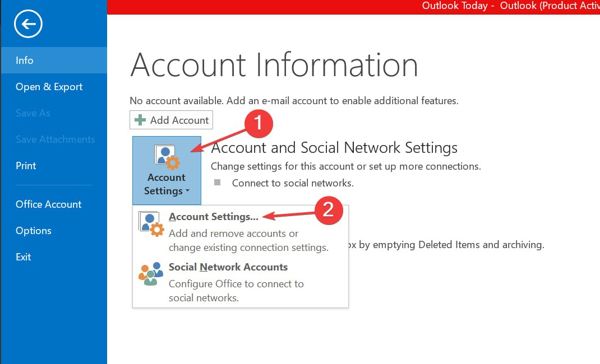Select Save Attachments in the sidebar

(54, 139)
